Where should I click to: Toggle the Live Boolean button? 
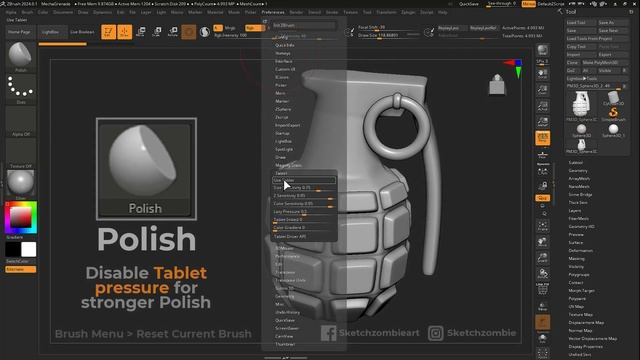click(82, 32)
